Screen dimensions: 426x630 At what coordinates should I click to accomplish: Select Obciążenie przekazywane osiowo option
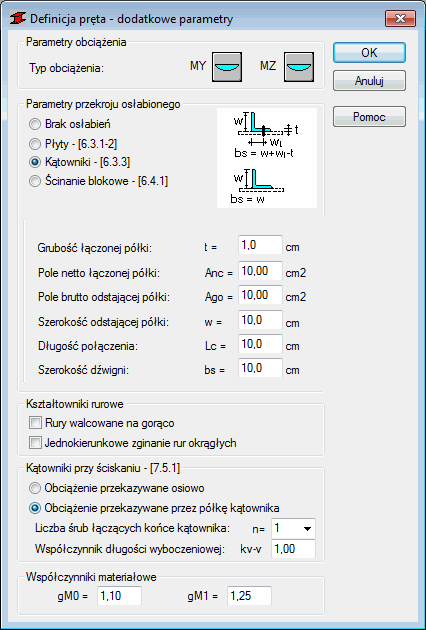tap(117, 488)
